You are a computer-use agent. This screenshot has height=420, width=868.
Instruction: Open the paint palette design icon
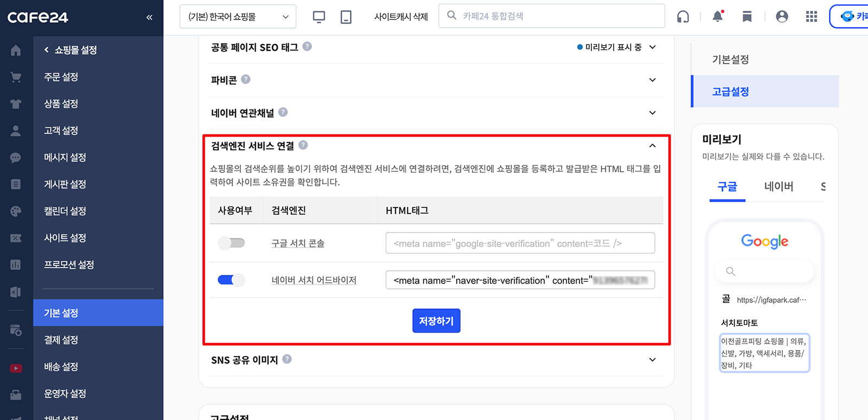[x=16, y=211]
